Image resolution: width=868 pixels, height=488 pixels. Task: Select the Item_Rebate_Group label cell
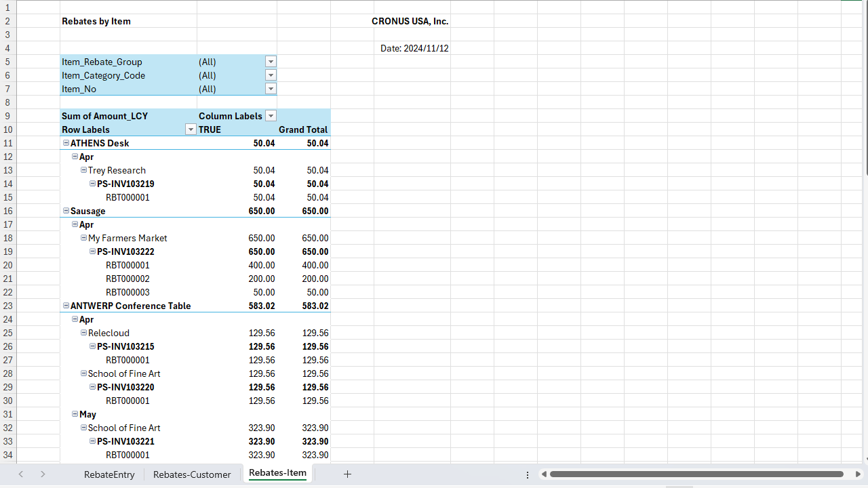click(x=128, y=62)
